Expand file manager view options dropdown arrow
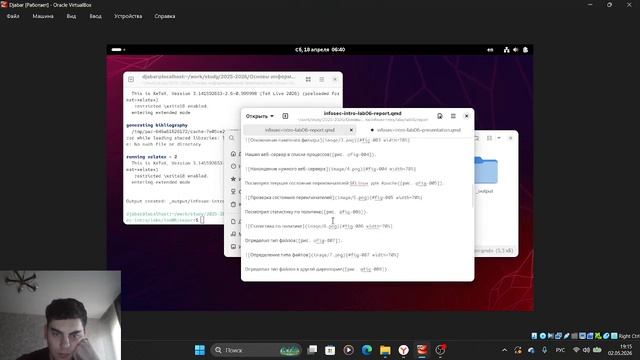The image size is (640, 360). [499, 138]
